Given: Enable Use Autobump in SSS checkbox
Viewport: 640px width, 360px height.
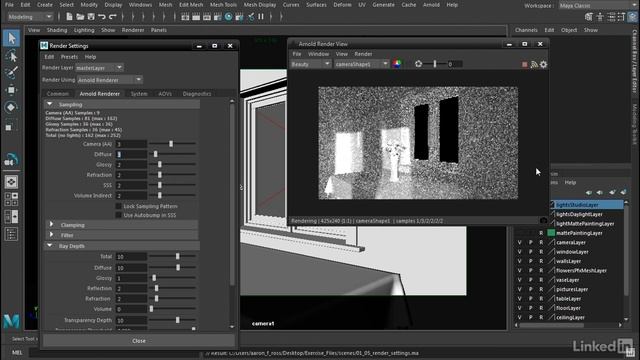Looking at the screenshot, I should tap(118, 215).
